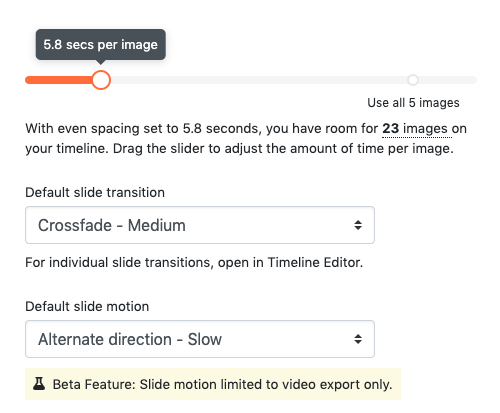Open the Alternate direction - Slow dropdown
500x413 pixels.
point(200,339)
